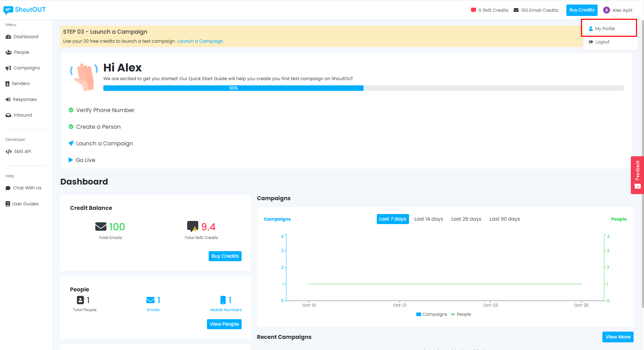Screen dimensions: 644x350
Task: Click the People group icon in sidebar
Action: click(x=9, y=52)
